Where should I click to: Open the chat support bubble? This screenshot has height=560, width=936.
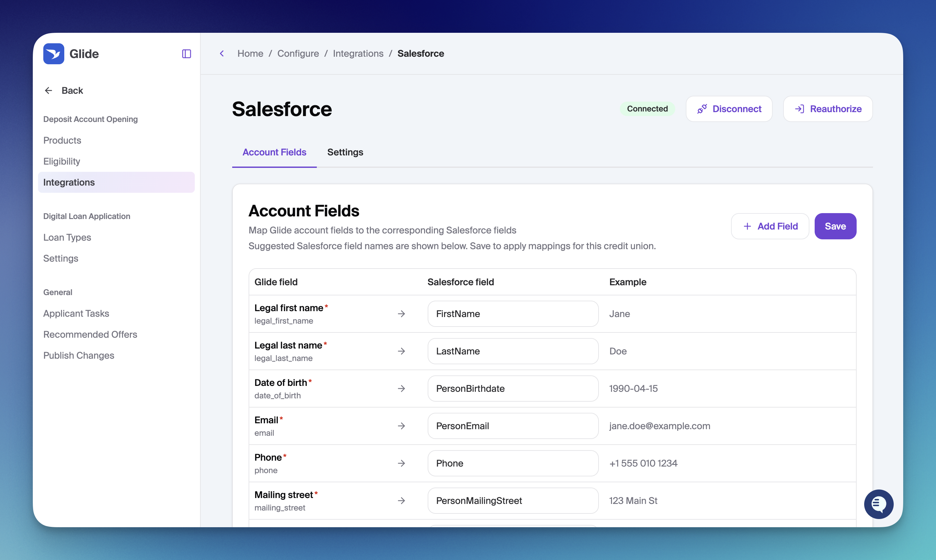click(879, 504)
